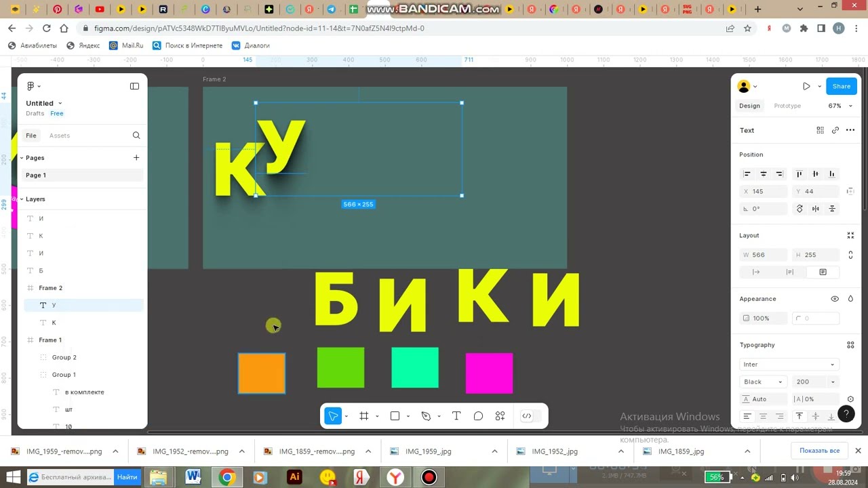This screenshot has width=868, height=488.
Task: Select the Frame tool
Action: (364, 416)
